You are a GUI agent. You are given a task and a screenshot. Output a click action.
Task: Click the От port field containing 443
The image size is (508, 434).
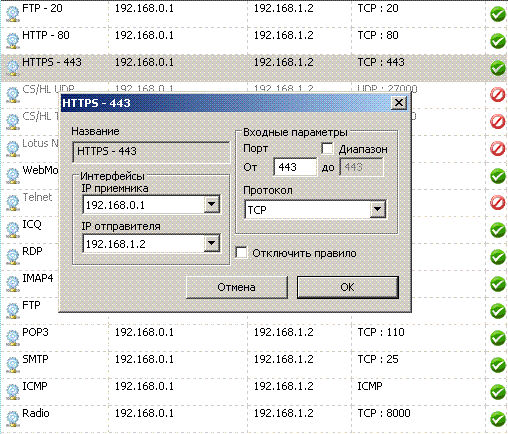(x=295, y=167)
